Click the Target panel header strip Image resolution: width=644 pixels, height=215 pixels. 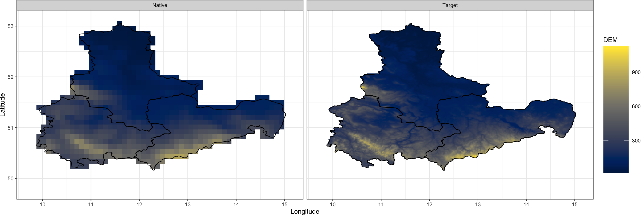click(450, 5)
